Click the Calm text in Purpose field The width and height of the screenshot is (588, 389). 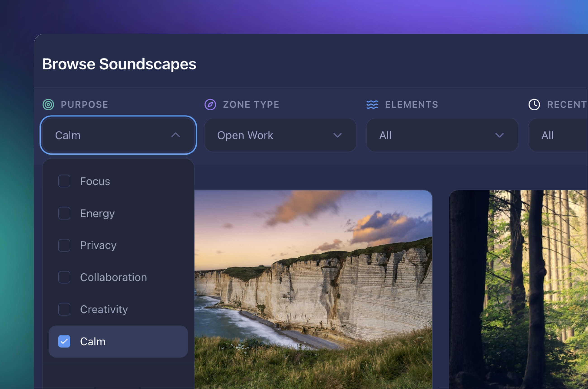68,135
